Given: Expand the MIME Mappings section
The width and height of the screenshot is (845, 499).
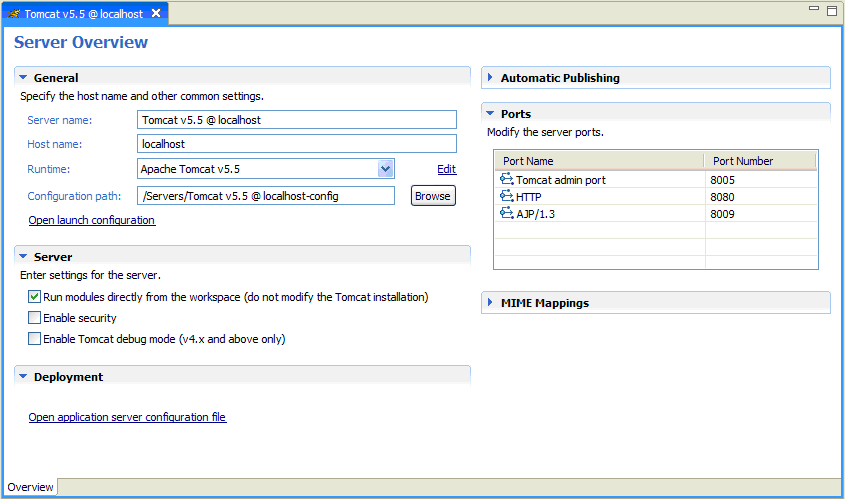Looking at the screenshot, I should point(490,302).
